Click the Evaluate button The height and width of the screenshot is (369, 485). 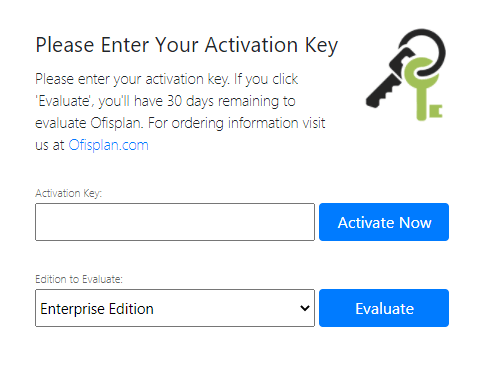coord(384,308)
